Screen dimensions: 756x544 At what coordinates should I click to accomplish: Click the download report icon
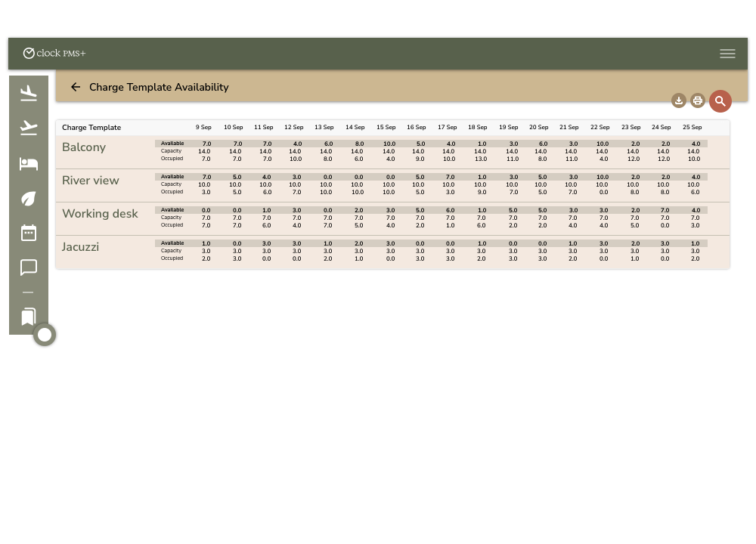(679, 100)
